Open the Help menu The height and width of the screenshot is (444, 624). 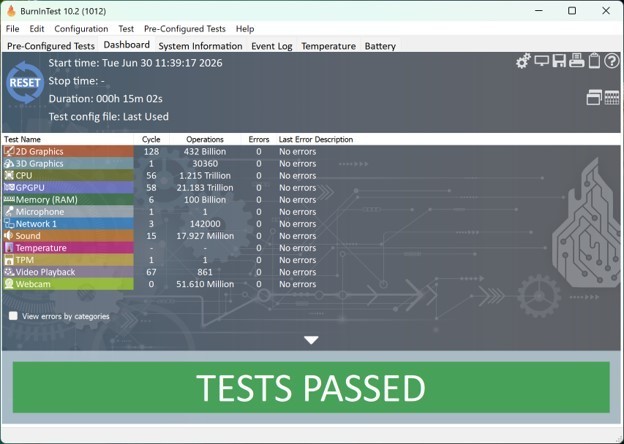pos(245,29)
